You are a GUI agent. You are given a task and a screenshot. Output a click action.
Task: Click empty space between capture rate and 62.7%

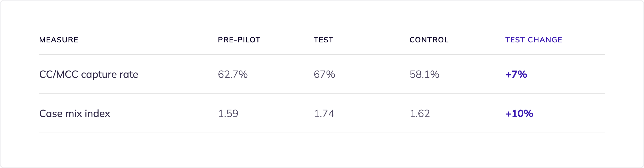pyautogui.click(x=178, y=74)
